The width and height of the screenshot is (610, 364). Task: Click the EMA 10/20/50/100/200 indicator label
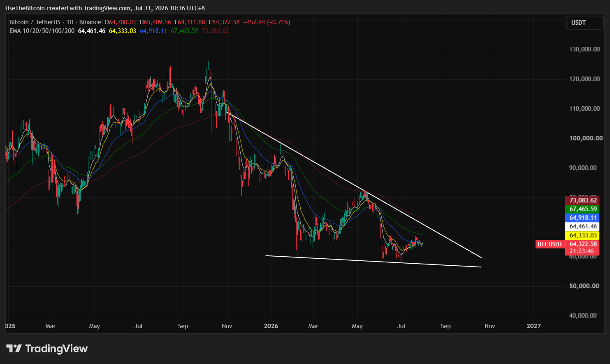pyautogui.click(x=42, y=31)
